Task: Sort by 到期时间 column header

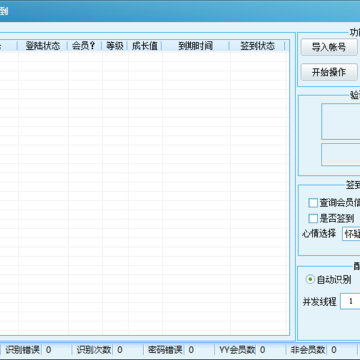Action: coord(196,46)
